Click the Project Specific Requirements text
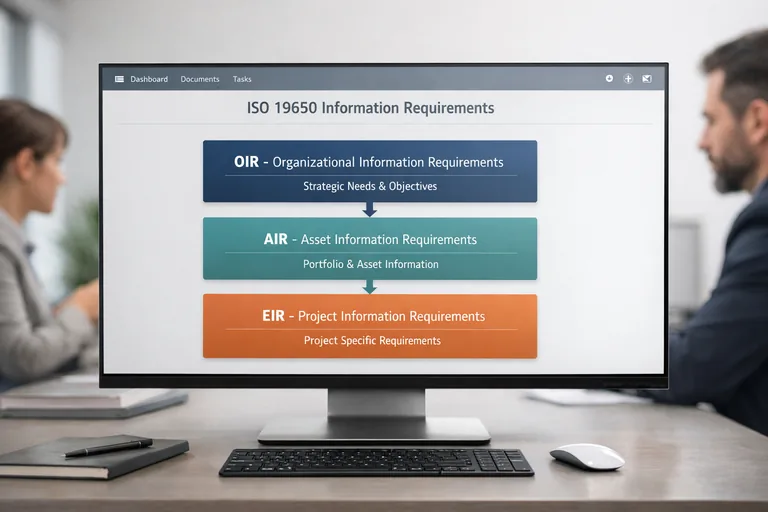 tap(372, 341)
